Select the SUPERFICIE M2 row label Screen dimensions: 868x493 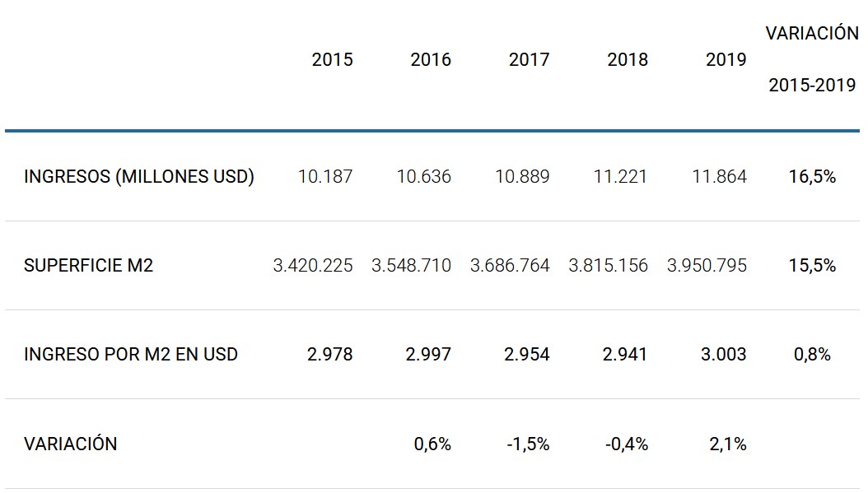click(x=88, y=266)
